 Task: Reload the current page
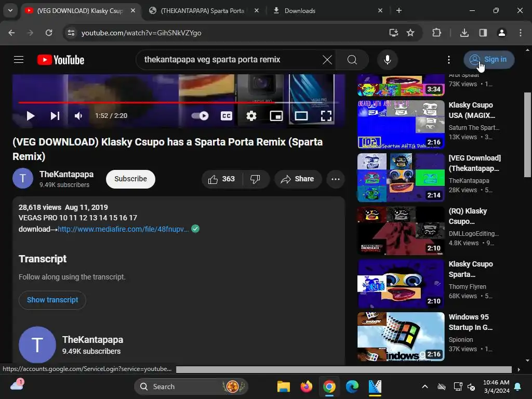coord(49,33)
